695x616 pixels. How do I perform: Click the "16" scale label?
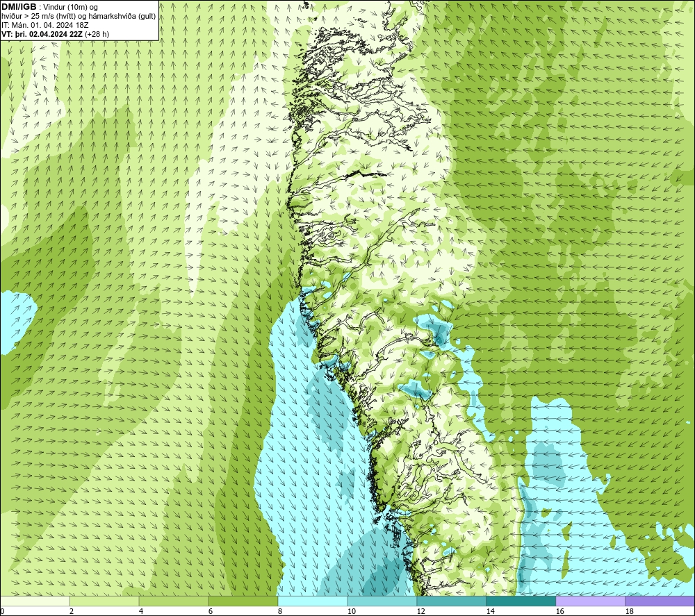pos(559,612)
